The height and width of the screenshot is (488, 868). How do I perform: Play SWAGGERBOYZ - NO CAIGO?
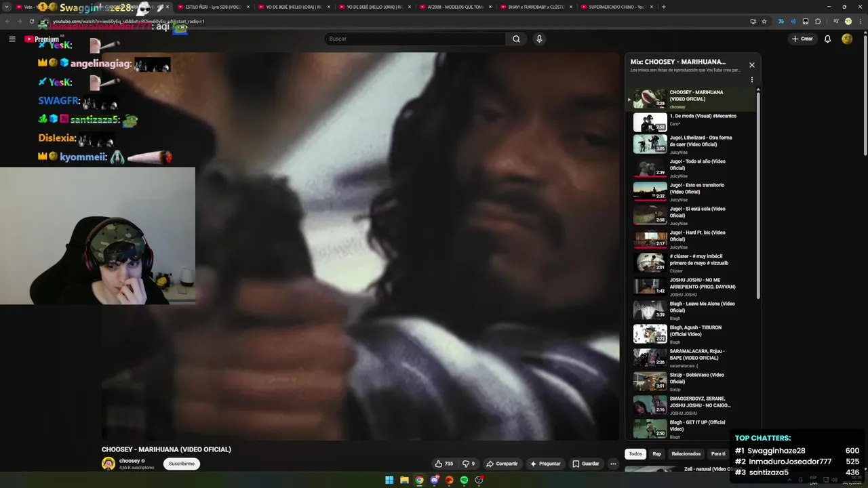click(690, 405)
